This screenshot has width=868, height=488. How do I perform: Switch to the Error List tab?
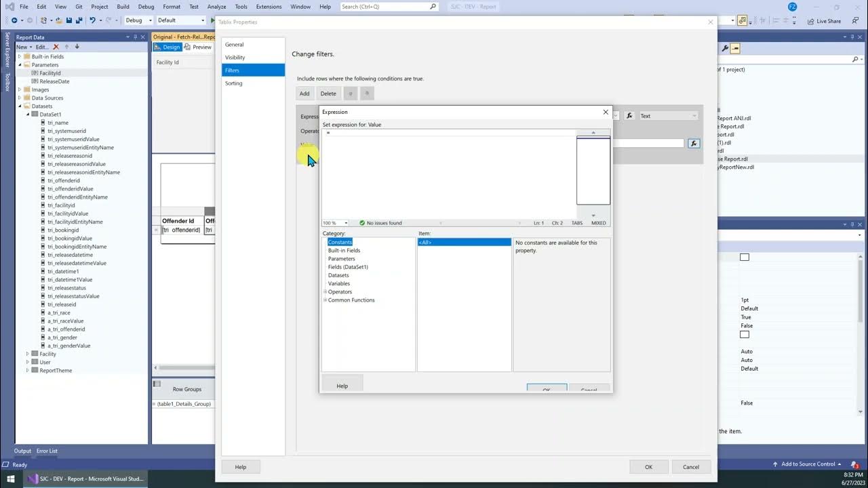click(47, 451)
